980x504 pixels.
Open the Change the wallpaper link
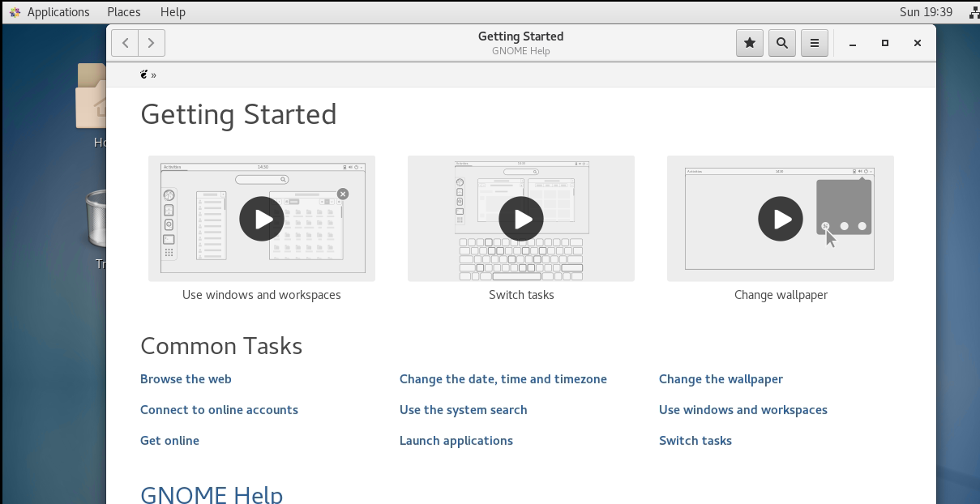721,379
